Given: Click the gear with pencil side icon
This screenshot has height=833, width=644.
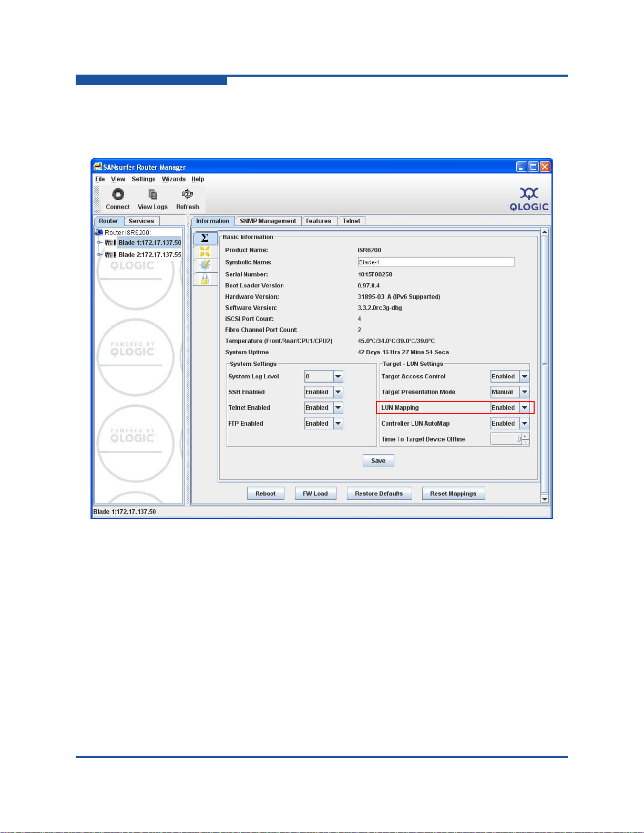Looking at the screenshot, I should point(205,265).
